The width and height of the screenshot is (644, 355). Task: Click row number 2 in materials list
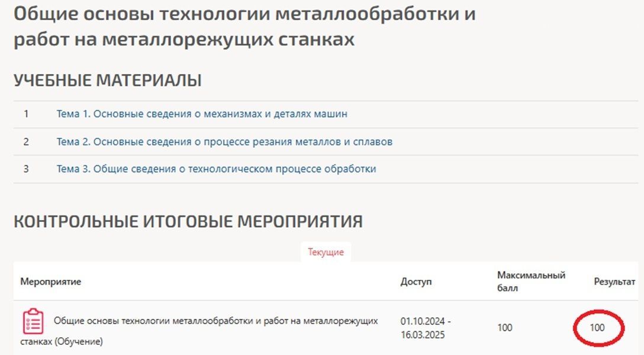point(26,141)
